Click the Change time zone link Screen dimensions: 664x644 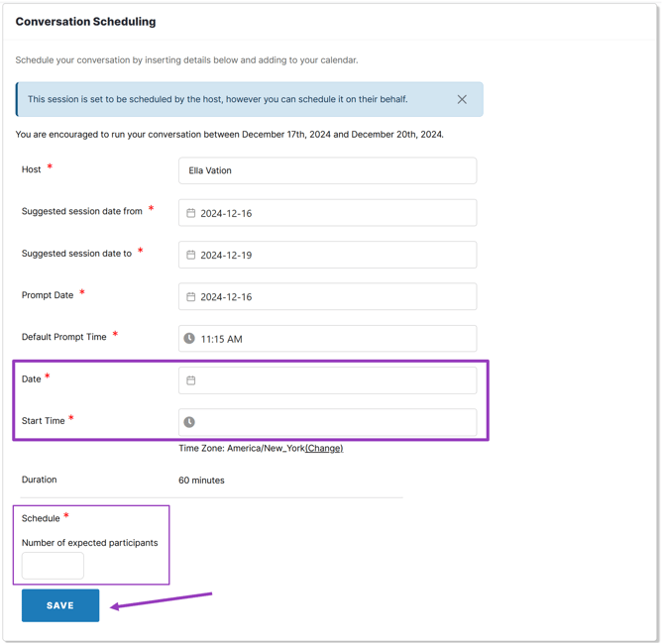[x=324, y=449]
